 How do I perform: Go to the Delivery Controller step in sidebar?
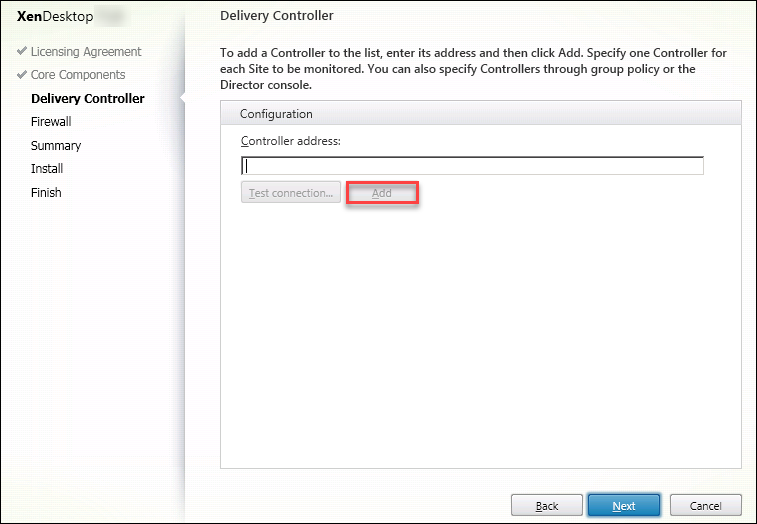pos(88,98)
